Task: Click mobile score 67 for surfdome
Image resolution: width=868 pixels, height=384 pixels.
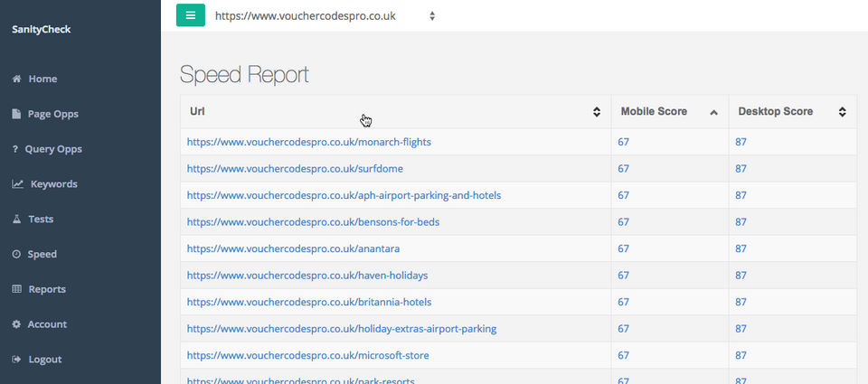Action: pos(623,168)
